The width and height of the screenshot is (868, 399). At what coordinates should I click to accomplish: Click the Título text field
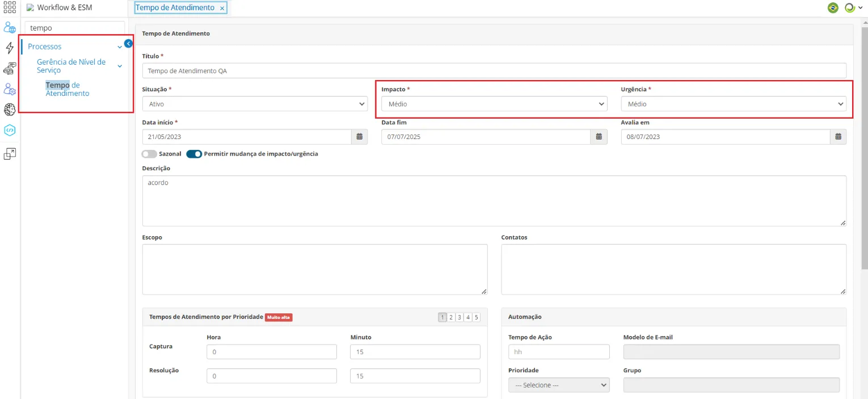click(x=494, y=70)
